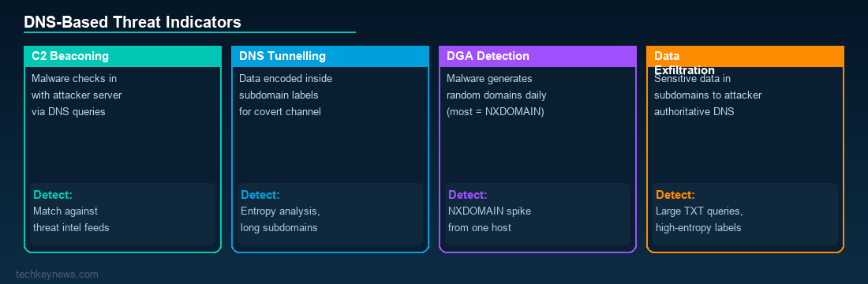Click the blue Detect label
868x284 pixels.
[x=260, y=195]
